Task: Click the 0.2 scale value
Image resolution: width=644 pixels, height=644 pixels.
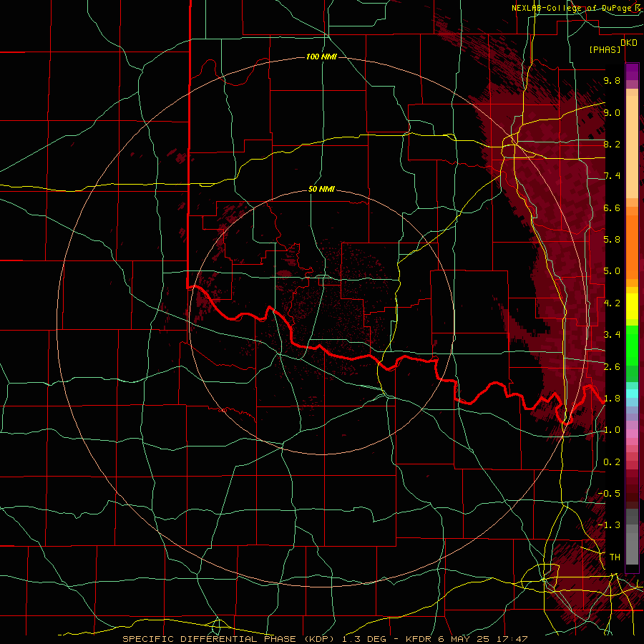Action: pos(612,462)
